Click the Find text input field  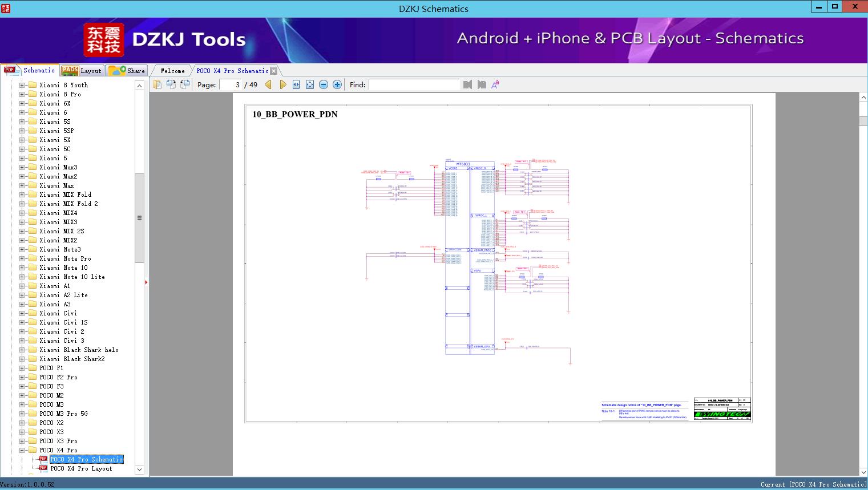414,84
